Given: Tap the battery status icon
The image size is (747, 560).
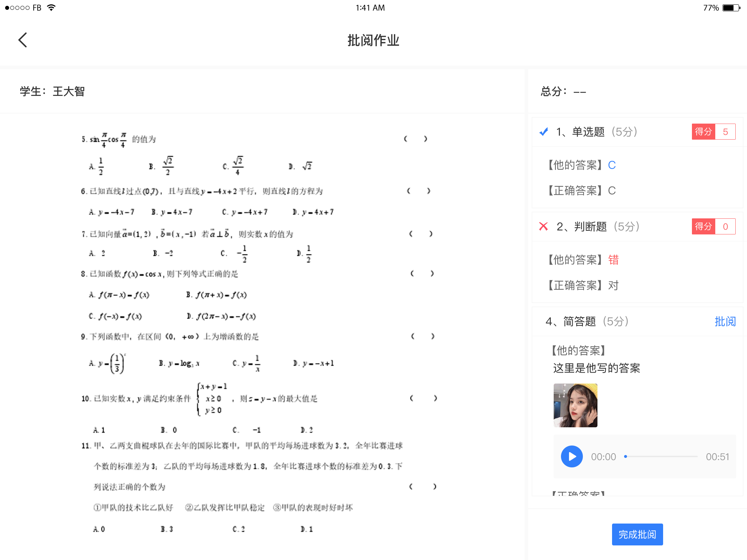Looking at the screenshot, I should click(731, 8).
